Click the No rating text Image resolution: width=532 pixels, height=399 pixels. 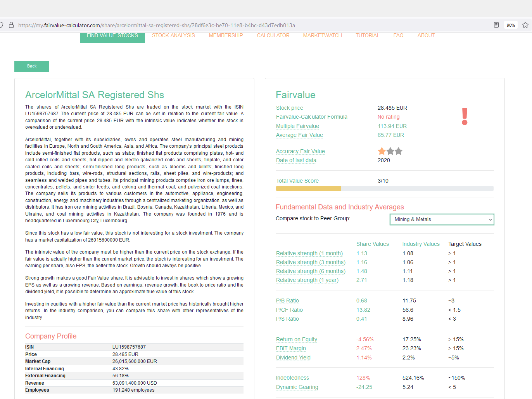coord(389,117)
